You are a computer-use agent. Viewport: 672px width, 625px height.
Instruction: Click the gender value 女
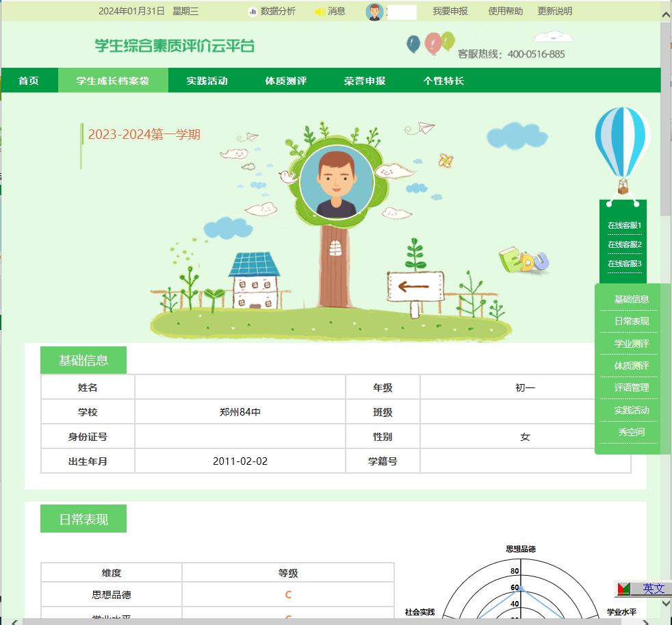coord(525,437)
